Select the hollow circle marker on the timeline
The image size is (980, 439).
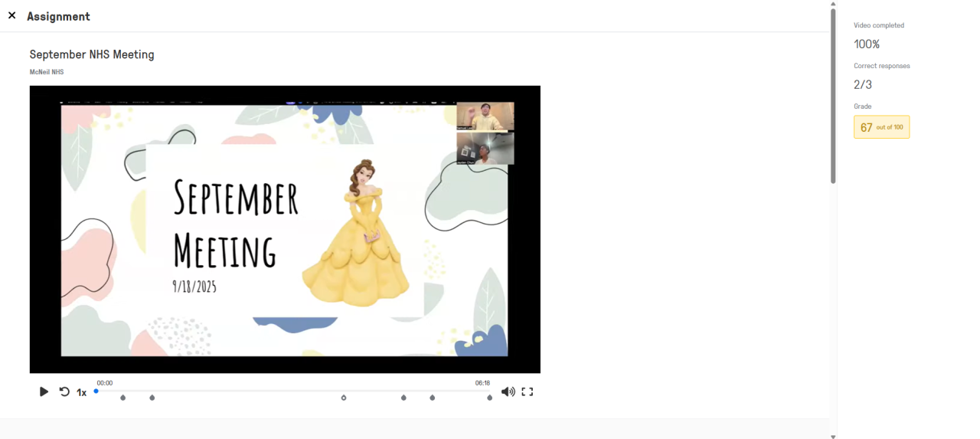click(x=344, y=398)
